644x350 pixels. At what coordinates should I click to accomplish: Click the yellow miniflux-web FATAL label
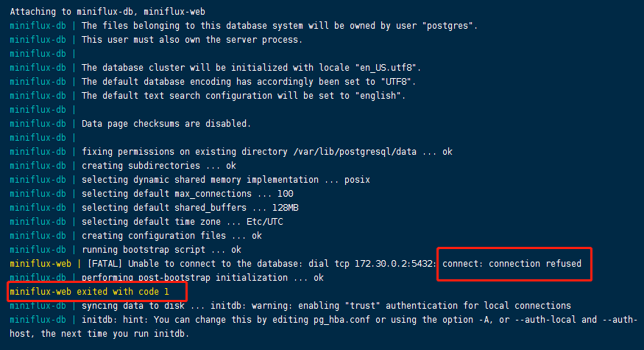coord(40,264)
